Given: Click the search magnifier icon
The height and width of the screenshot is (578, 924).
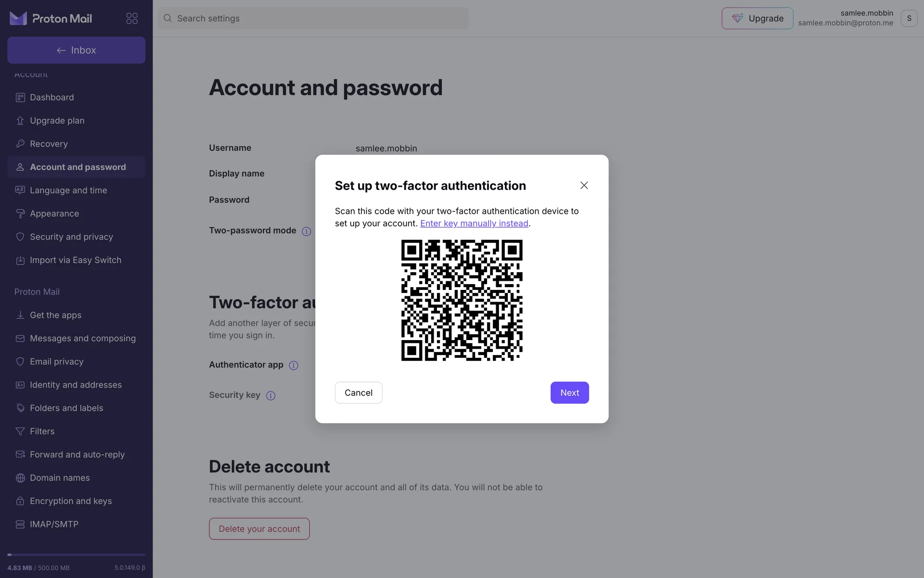Looking at the screenshot, I should (167, 18).
